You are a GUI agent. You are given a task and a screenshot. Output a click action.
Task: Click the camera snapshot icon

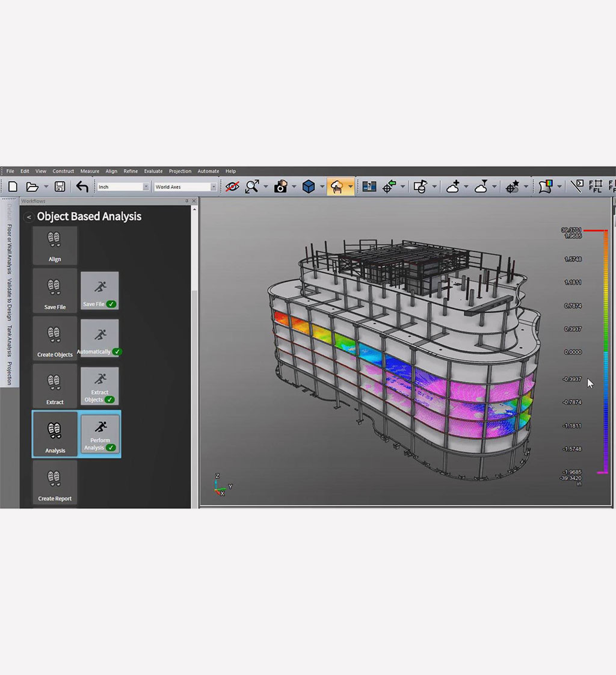[x=280, y=187]
